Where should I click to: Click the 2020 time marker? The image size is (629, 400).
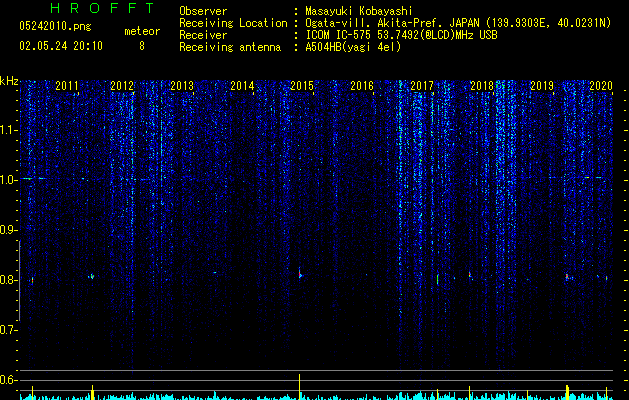click(601, 86)
